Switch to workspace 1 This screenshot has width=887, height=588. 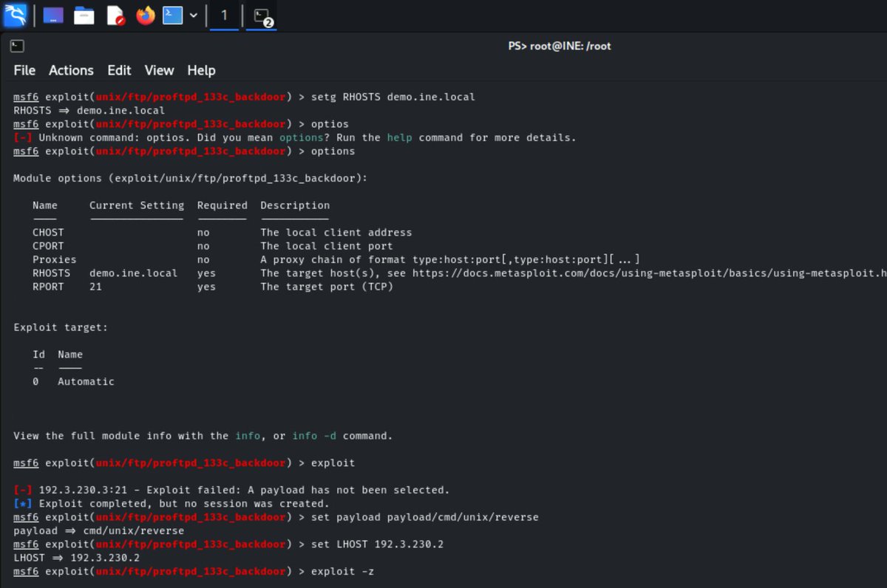click(225, 16)
